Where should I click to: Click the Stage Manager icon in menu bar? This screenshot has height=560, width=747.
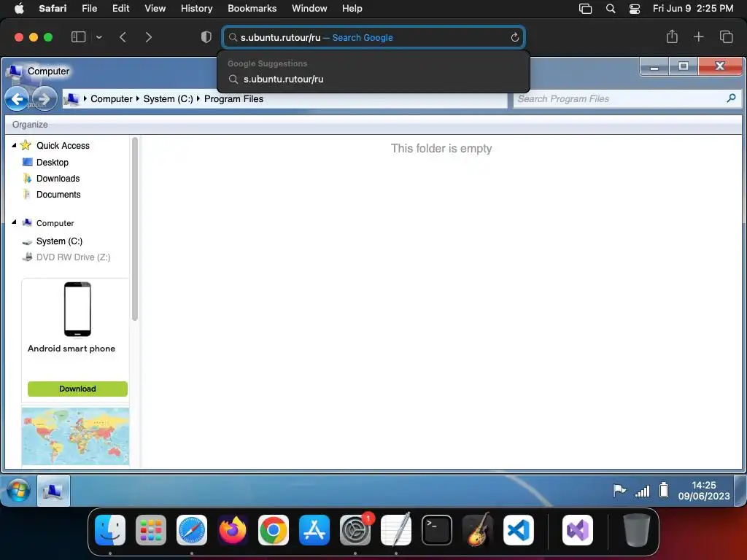coord(585,9)
